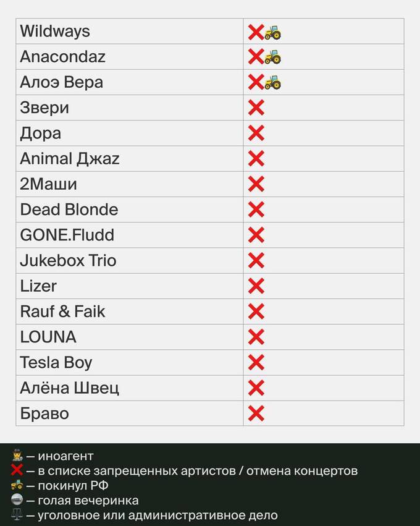Click the disco ball icon for голая вечеринка
Image resolution: width=420 pixels, height=526 pixels.
point(17,500)
